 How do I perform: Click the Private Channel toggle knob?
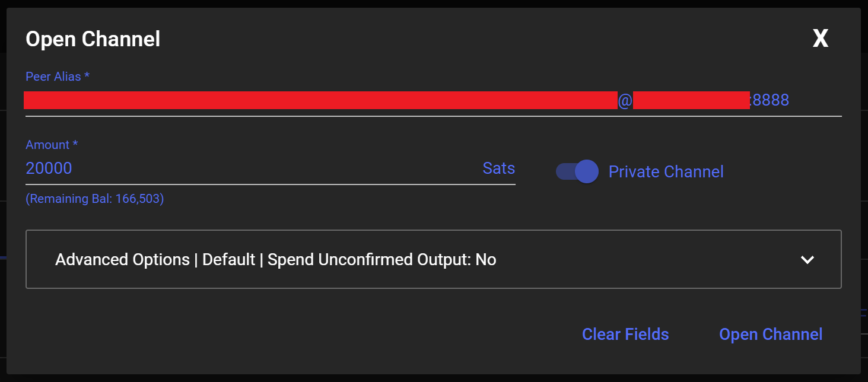[x=587, y=171]
